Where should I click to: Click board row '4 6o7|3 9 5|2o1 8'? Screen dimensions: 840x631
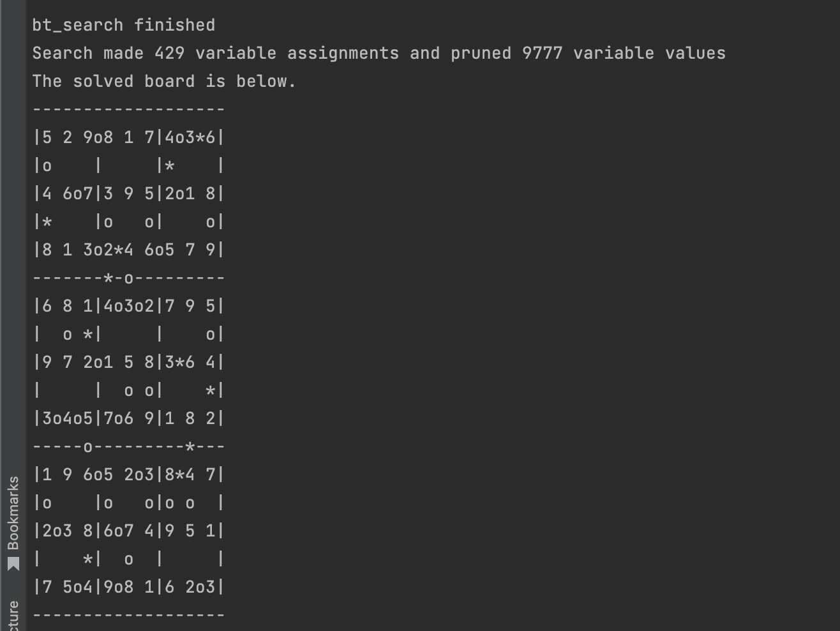128,194
